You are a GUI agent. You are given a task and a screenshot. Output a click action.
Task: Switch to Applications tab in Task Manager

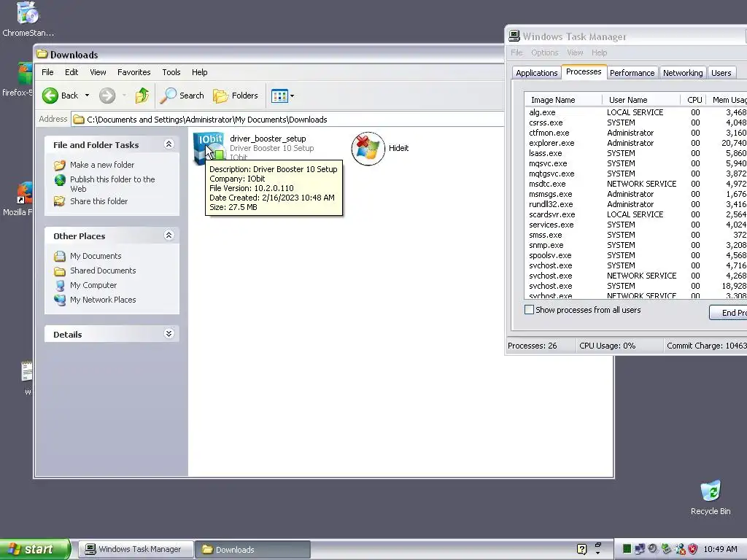pos(536,73)
